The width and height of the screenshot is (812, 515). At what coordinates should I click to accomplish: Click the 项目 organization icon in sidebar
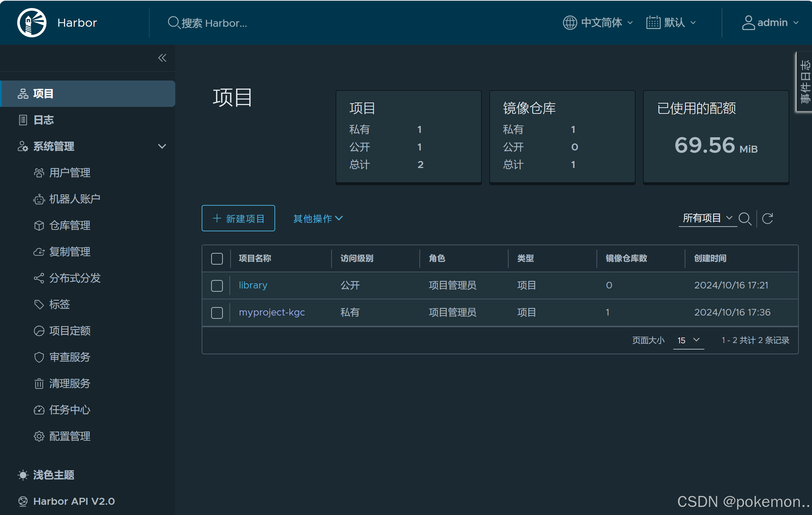click(23, 94)
